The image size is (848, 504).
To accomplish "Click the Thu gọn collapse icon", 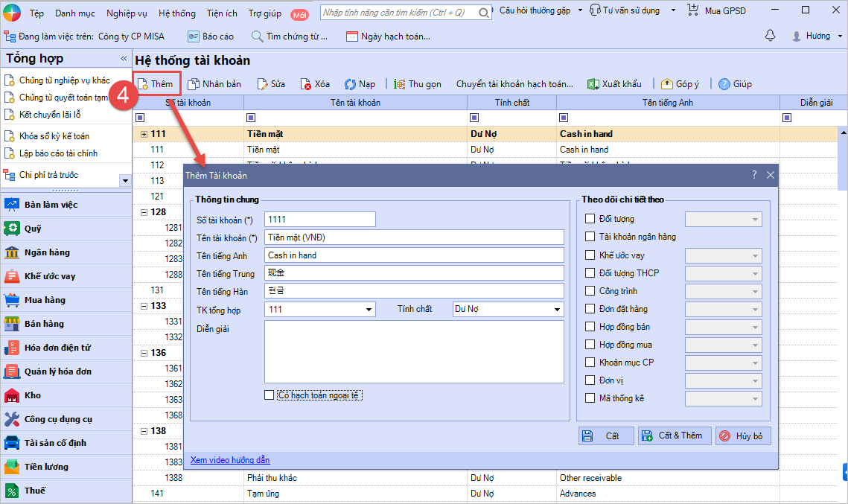I will [400, 84].
